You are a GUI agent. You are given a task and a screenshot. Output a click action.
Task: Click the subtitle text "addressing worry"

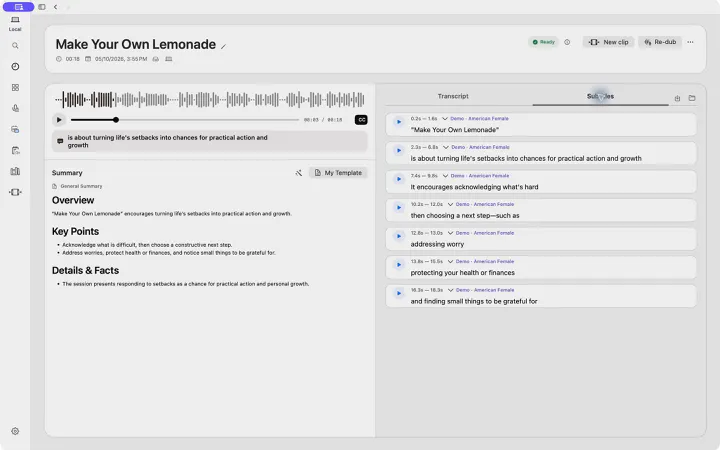pyautogui.click(x=437, y=244)
